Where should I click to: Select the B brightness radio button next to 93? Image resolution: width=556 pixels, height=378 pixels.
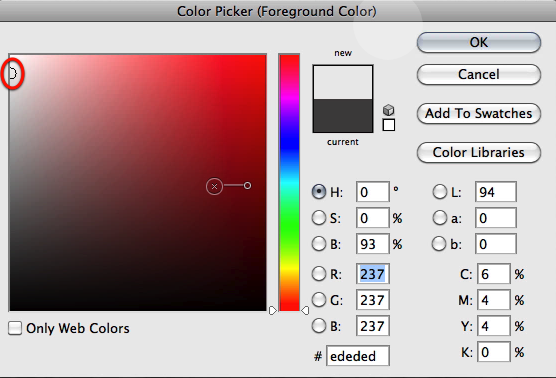point(319,244)
